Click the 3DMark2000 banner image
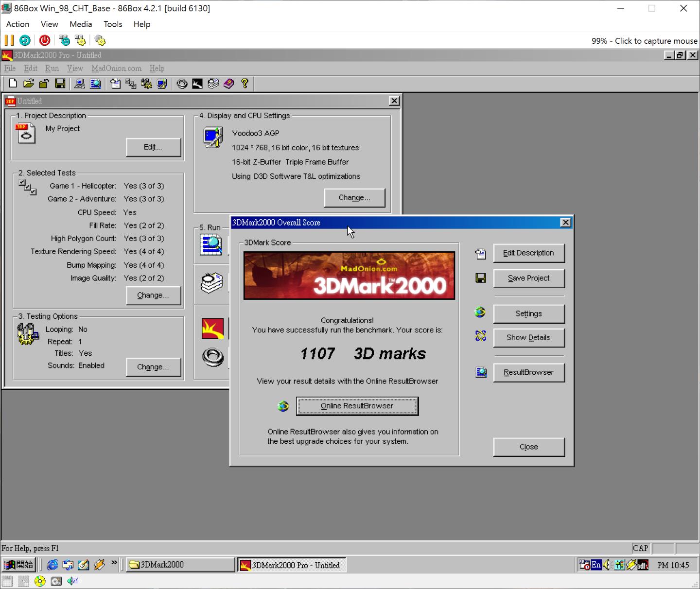Viewport: 700px width, 589px height. [x=349, y=276]
